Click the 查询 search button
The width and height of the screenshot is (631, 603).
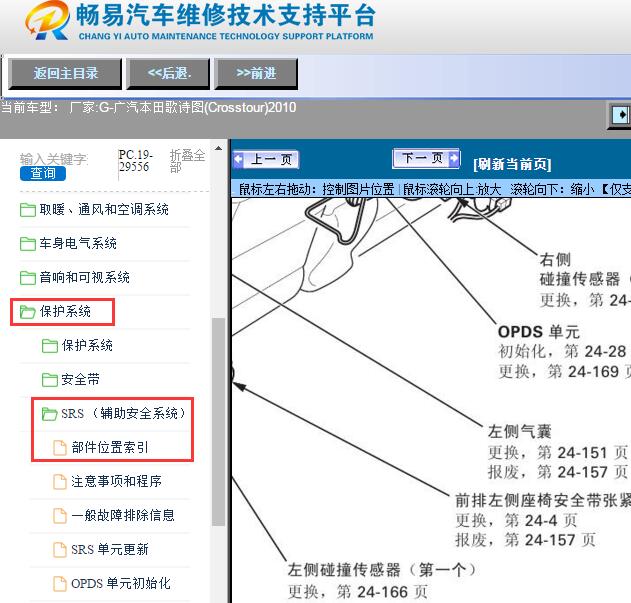click(43, 173)
